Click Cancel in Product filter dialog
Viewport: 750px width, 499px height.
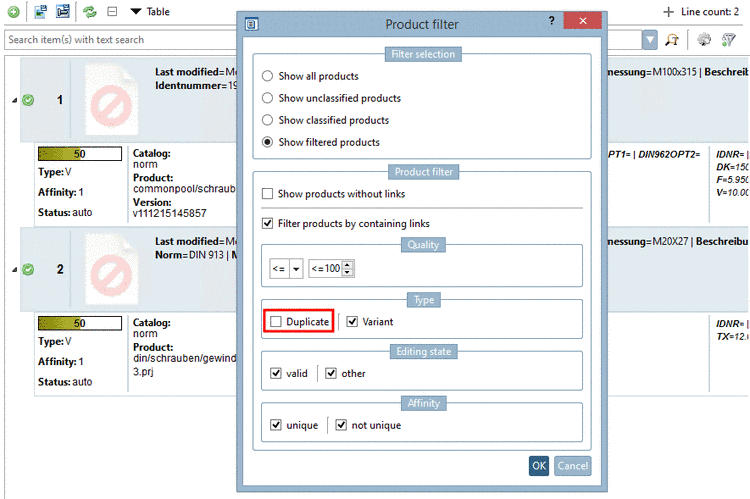coord(573,466)
